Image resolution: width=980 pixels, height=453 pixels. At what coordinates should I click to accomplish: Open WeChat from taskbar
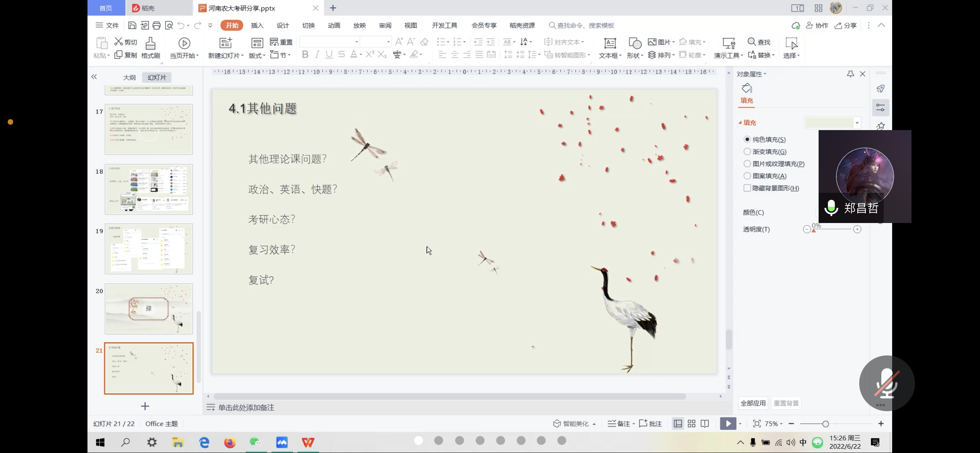(x=255, y=442)
